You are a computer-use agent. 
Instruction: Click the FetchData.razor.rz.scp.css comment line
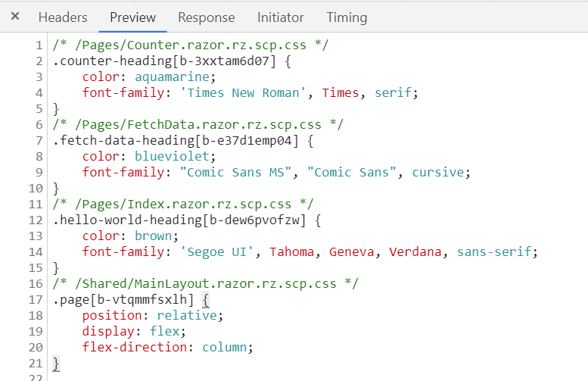[198, 125]
